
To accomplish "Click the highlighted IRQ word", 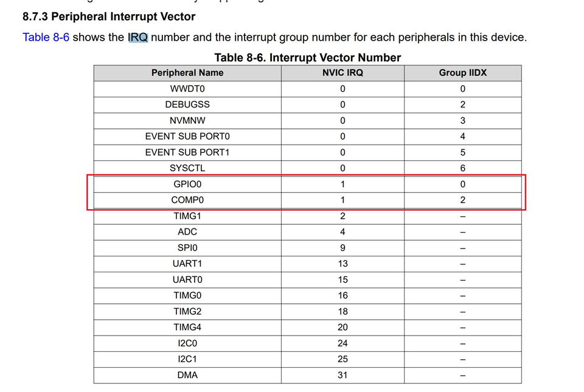I will [x=138, y=37].
